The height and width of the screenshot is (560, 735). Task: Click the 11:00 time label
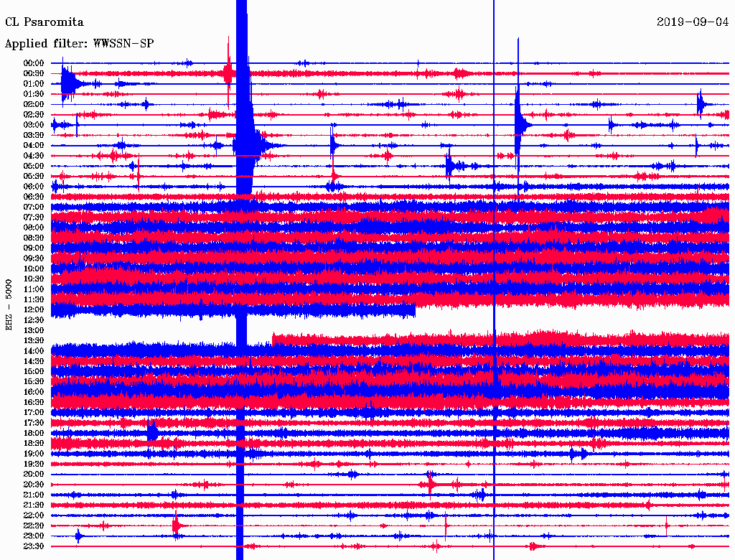click(34, 289)
